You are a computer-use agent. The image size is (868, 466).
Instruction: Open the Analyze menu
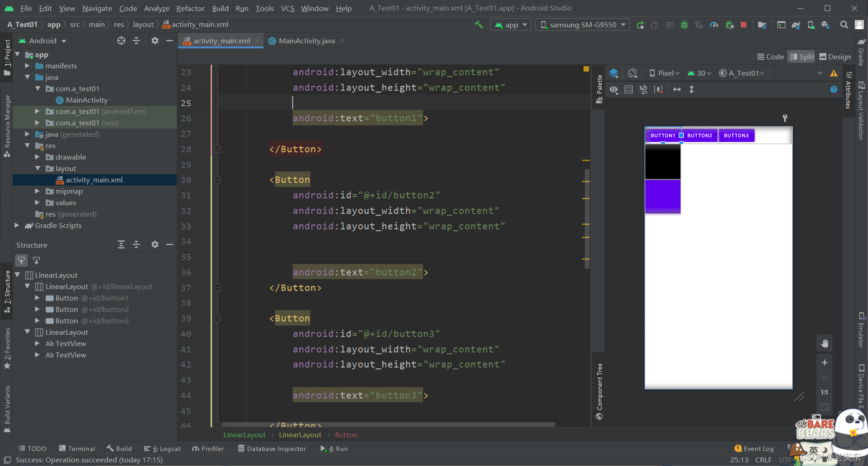click(x=156, y=8)
